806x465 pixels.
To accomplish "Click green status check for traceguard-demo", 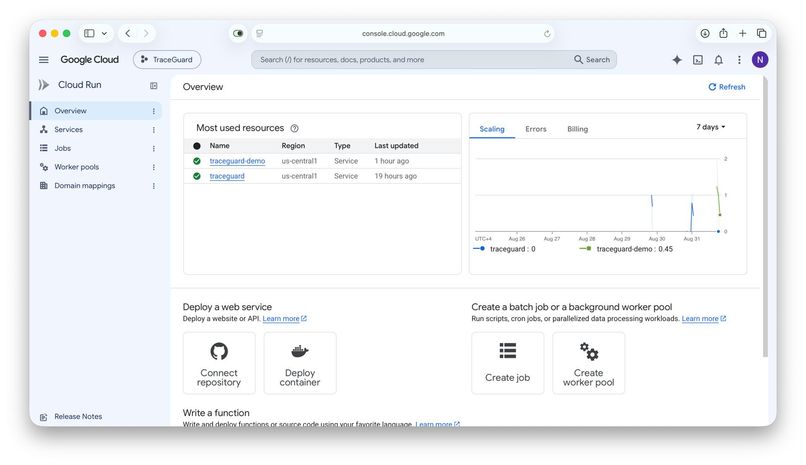I will [x=197, y=161].
